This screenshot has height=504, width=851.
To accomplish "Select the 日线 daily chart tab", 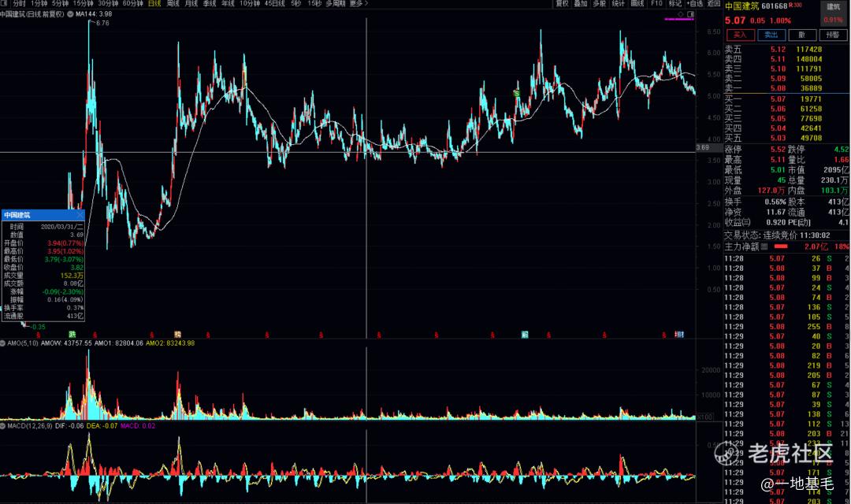I will click(154, 3).
